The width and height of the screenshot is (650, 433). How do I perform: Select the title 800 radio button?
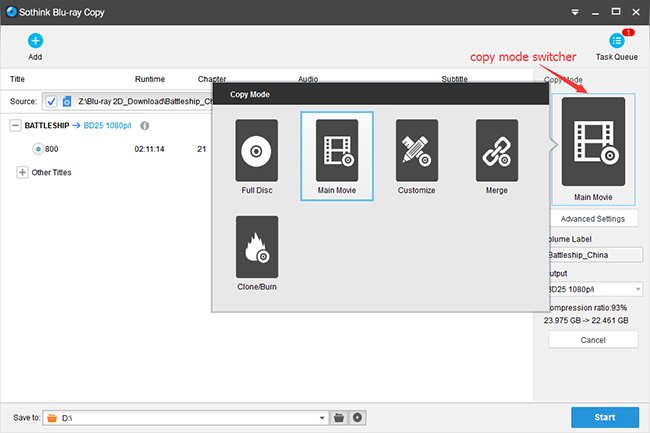38,149
